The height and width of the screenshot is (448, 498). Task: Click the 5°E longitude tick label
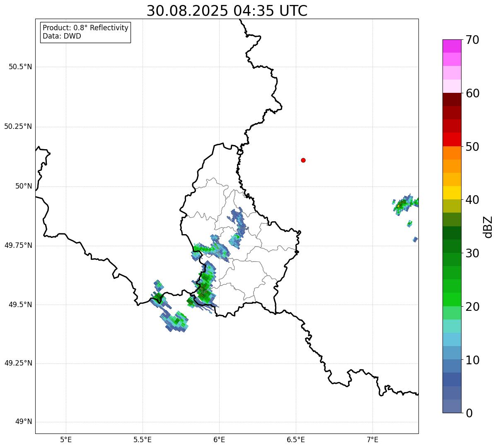66,440
